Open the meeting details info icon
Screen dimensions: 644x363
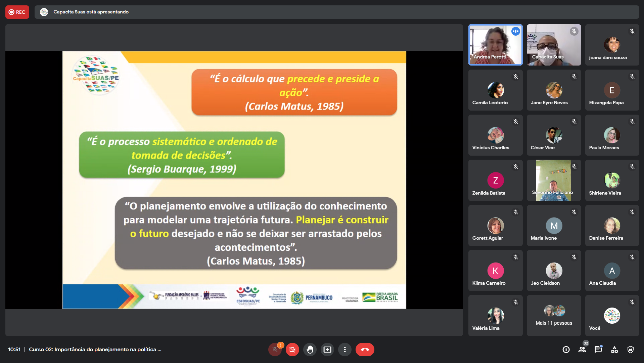click(566, 350)
